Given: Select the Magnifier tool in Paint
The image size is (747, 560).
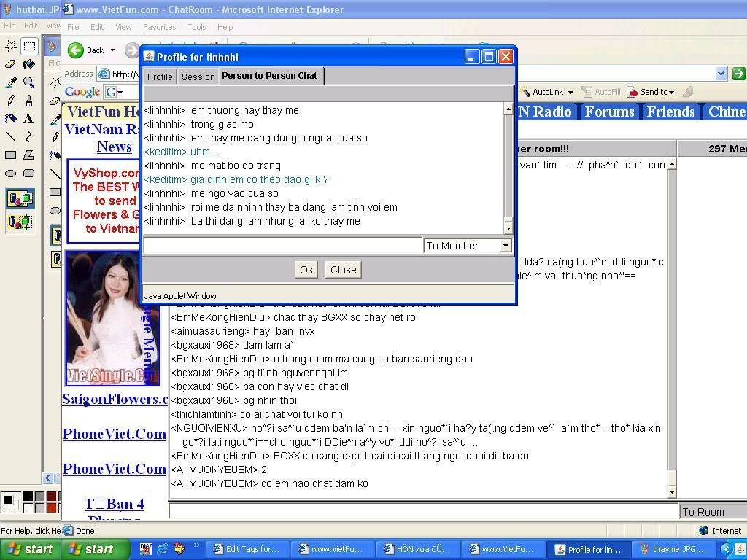Looking at the screenshot, I should [x=29, y=82].
